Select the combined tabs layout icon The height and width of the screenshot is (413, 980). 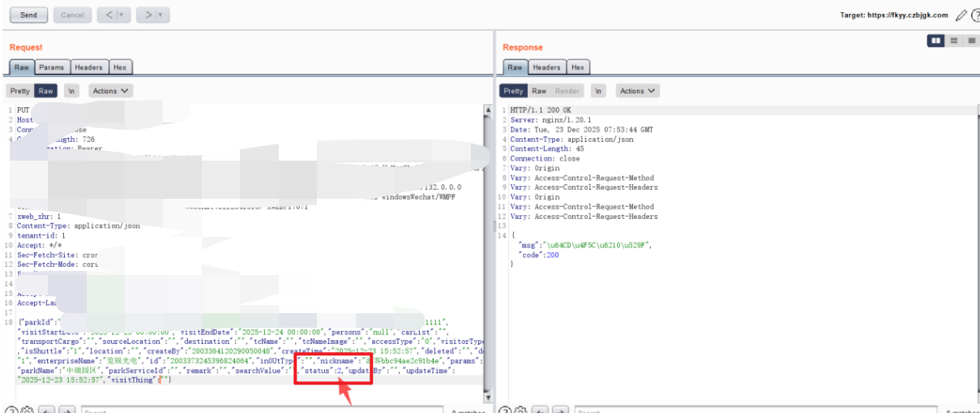pyautogui.click(x=971, y=40)
